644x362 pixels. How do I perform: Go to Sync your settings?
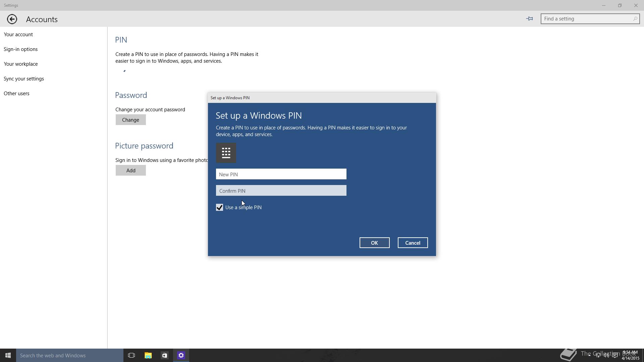point(23,79)
